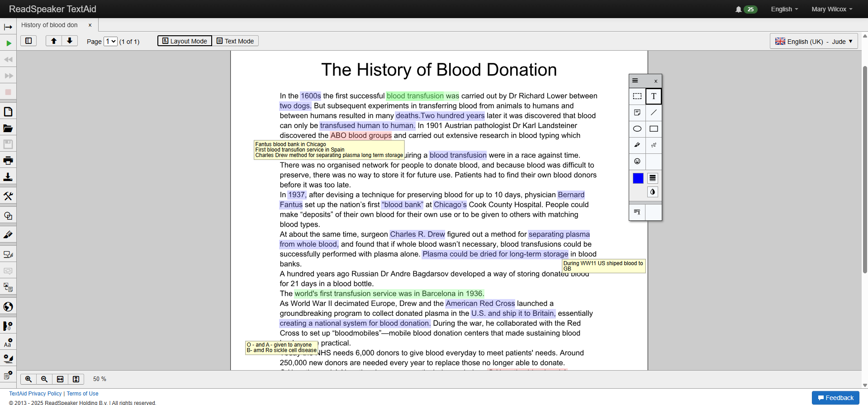868x405 pixels.
Task: Select the ellipse shape tool
Action: [x=637, y=129]
